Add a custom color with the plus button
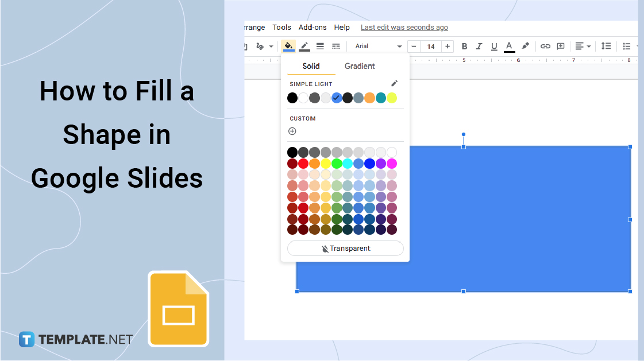644x361 pixels. (292, 131)
